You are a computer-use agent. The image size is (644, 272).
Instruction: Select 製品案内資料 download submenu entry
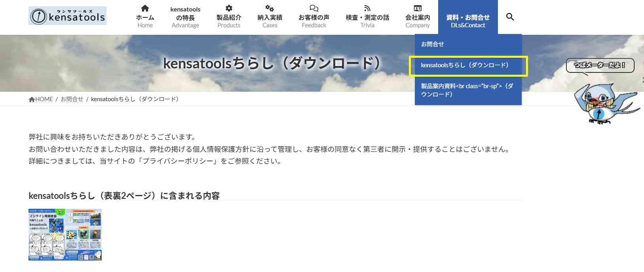[x=468, y=90]
